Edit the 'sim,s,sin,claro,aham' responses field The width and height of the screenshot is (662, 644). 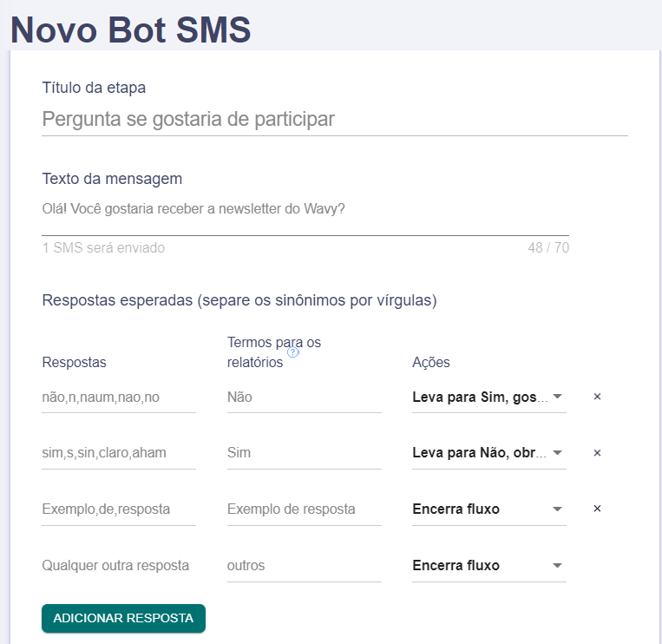[x=119, y=453]
